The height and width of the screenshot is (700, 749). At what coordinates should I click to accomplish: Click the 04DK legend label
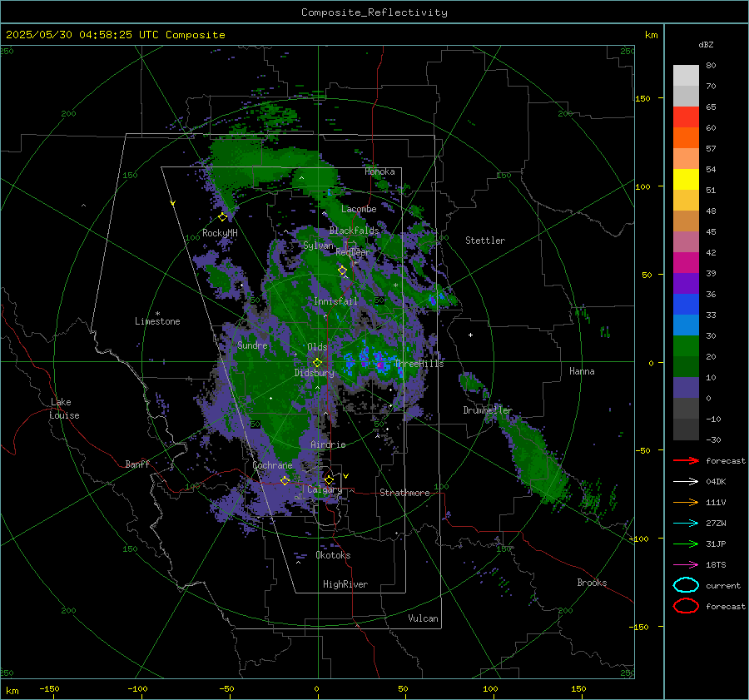click(x=716, y=482)
